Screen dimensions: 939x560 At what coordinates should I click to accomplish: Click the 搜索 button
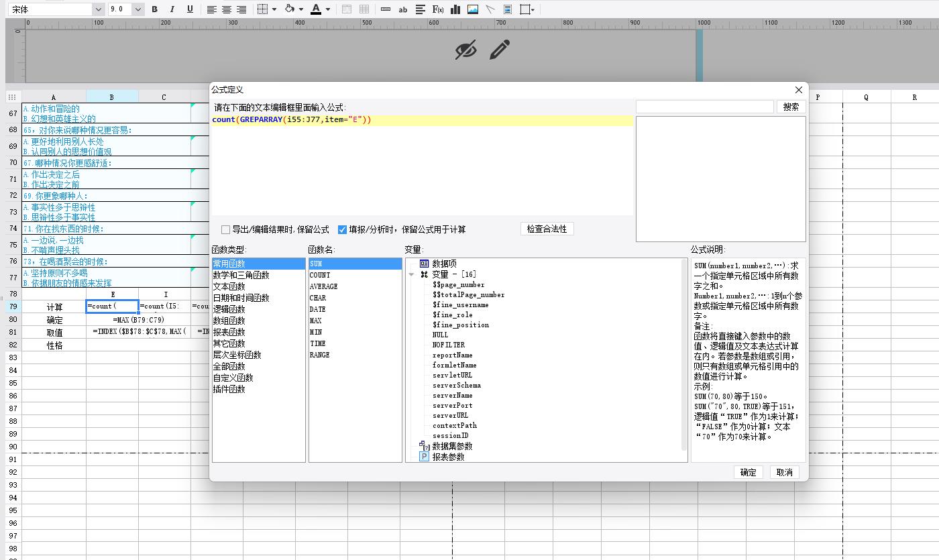pos(791,107)
